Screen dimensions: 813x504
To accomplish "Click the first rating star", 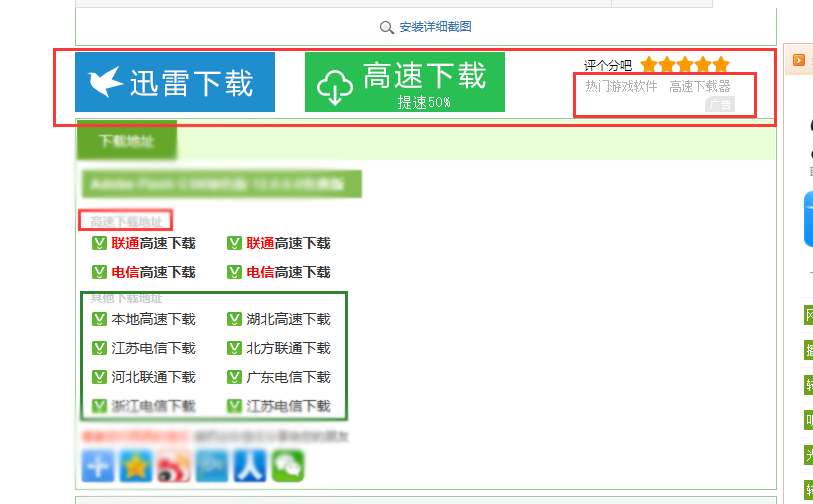I will click(x=650, y=66).
